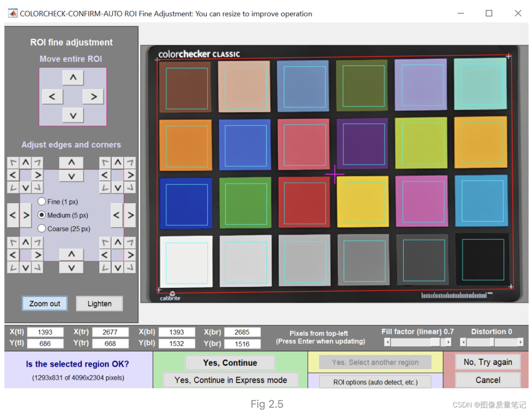
Task: Increase Fill factor with right slider arrow
Action: tap(448, 342)
